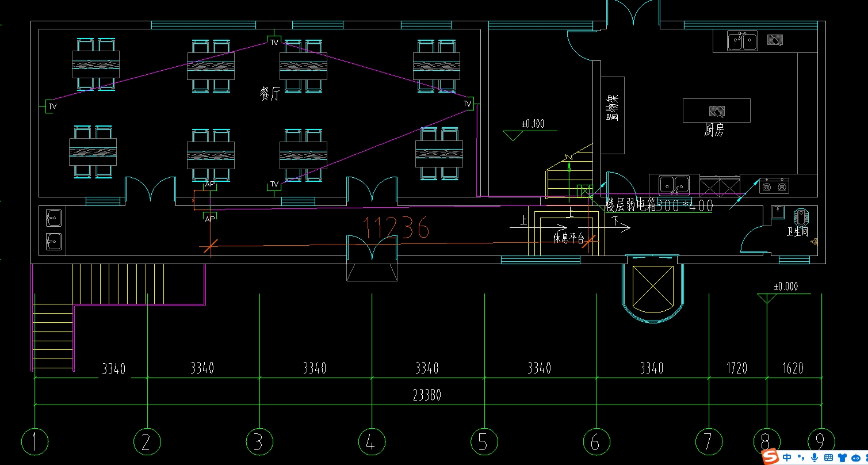Click the Sogou gamepad-shaped icon

pos(856,458)
